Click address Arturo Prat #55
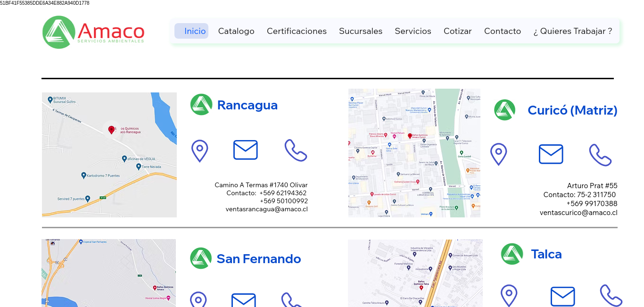This screenshot has width=644, height=307. coord(592,186)
